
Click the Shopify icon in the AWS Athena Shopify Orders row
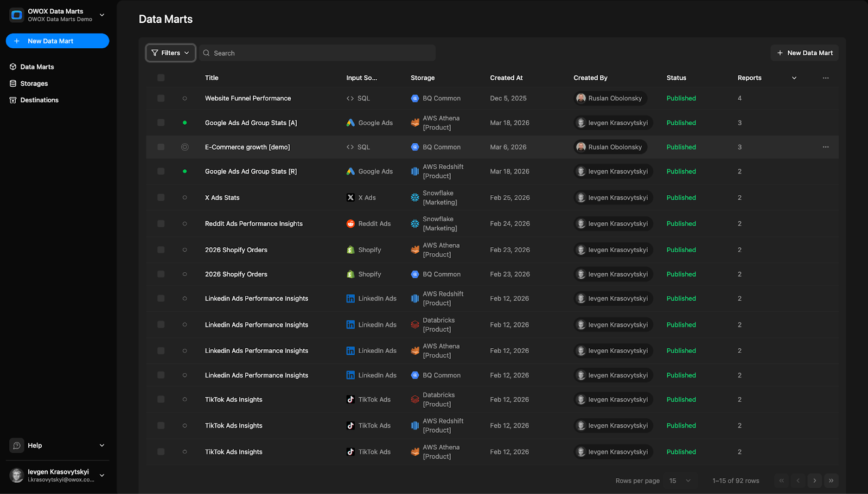[x=350, y=250]
